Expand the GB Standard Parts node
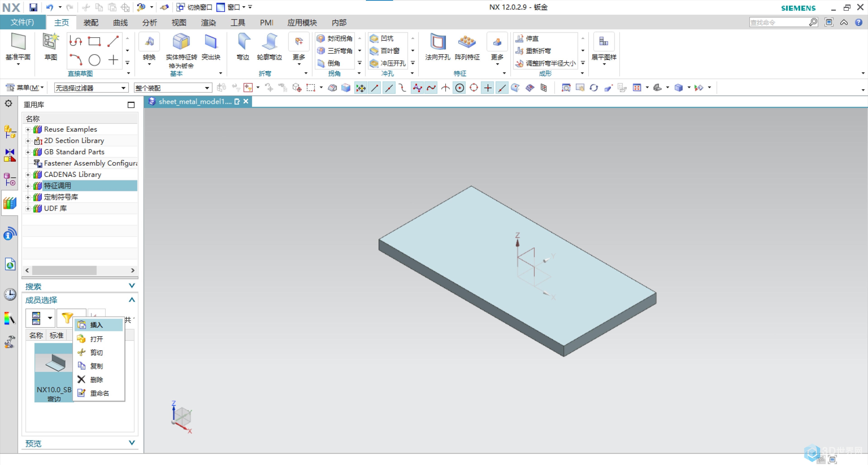The width and height of the screenshot is (868, 465). (28, 152)
